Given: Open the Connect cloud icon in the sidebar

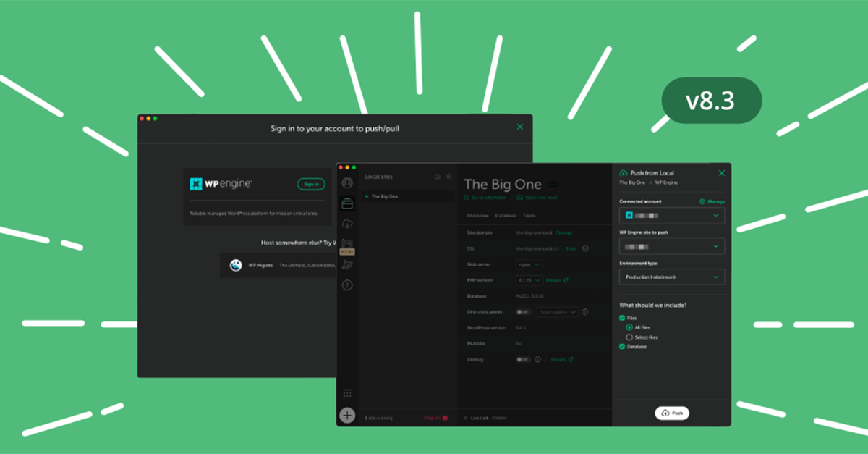Looking at the screenshot, I should click(x=347, y=224).
